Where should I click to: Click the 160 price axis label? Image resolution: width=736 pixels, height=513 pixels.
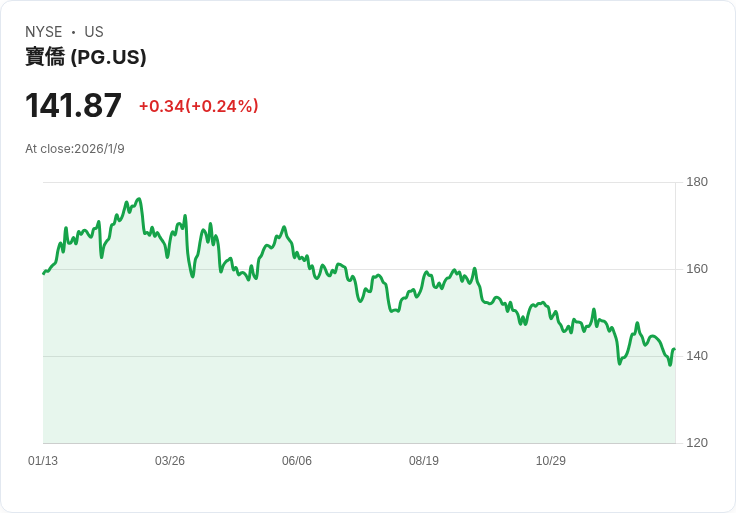pyautogui.click(x=697, y=269)
